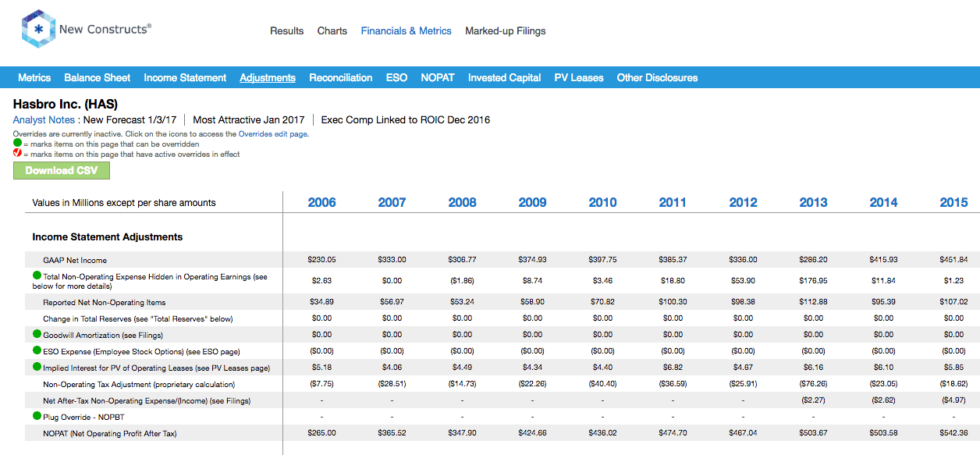Click green override dot beside Implied Interest
980x455 pixels.
pos(37,367)
